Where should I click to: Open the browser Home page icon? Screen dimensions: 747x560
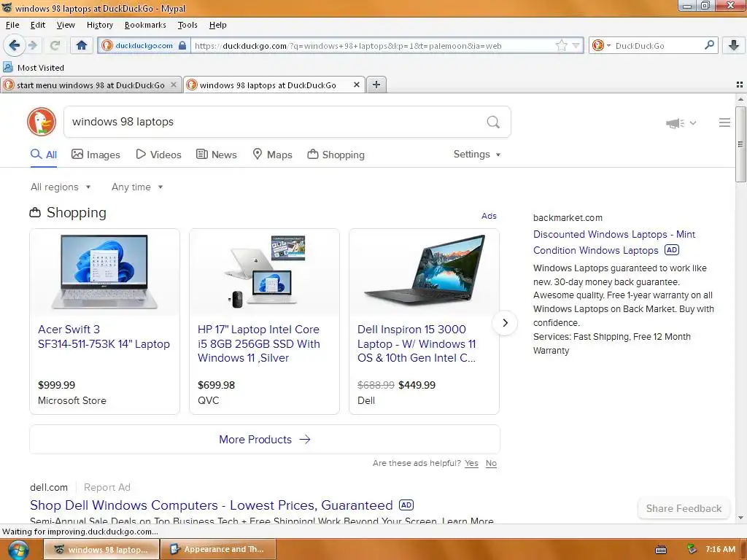coord(82,45)
